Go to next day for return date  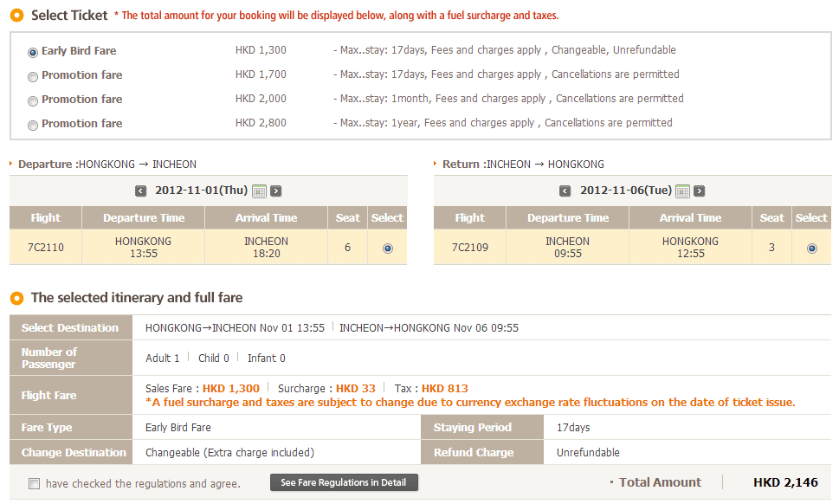point(700,191)
